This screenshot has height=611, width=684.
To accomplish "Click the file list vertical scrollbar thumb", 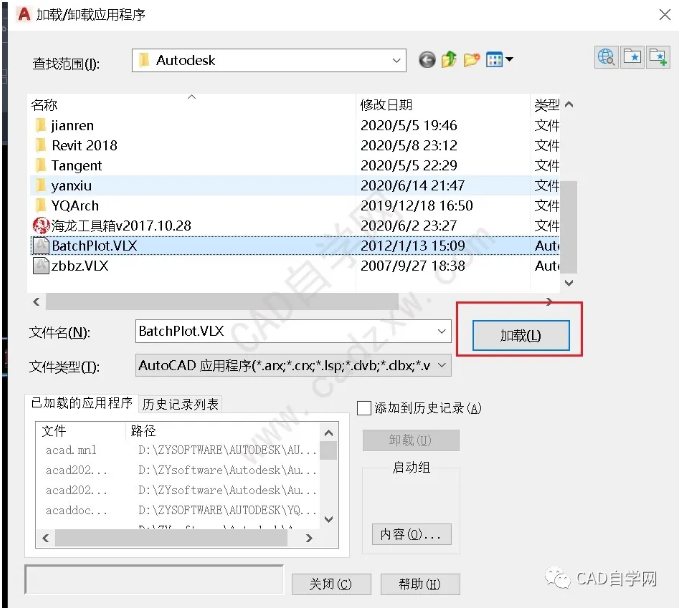I will pyautogui.click(x=568, y=227).
